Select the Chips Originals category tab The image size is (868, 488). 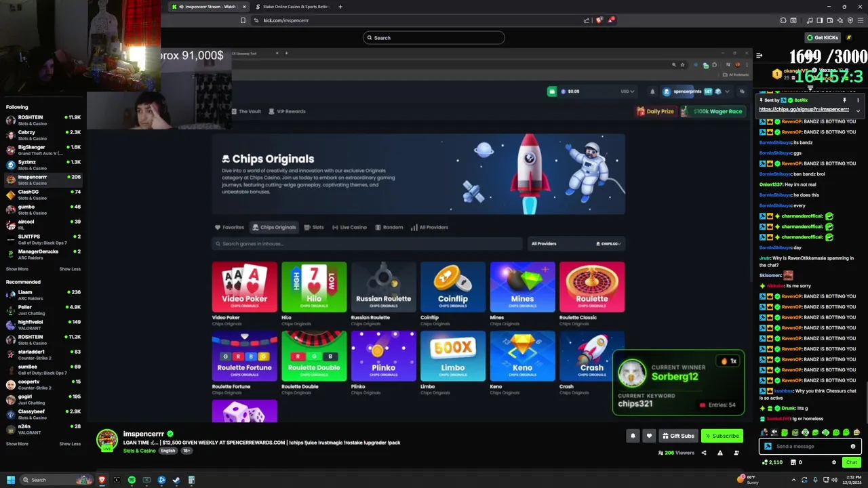tap(274, 227)
